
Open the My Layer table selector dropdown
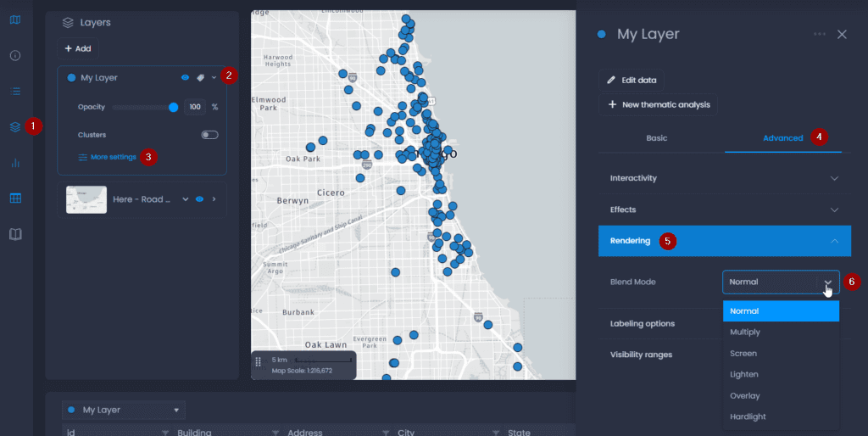(x=124, y=410)
